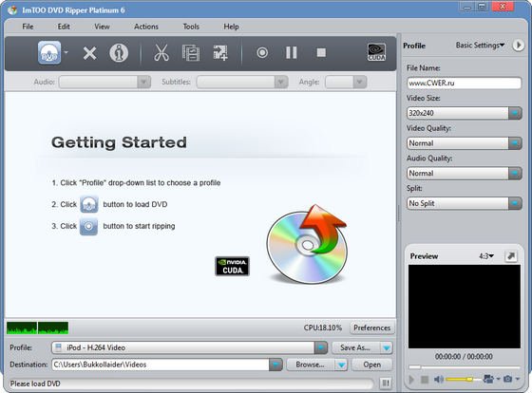Click the Browse... button
The height and width of the screenshot is (393, 532).
[x=310, y=365]
